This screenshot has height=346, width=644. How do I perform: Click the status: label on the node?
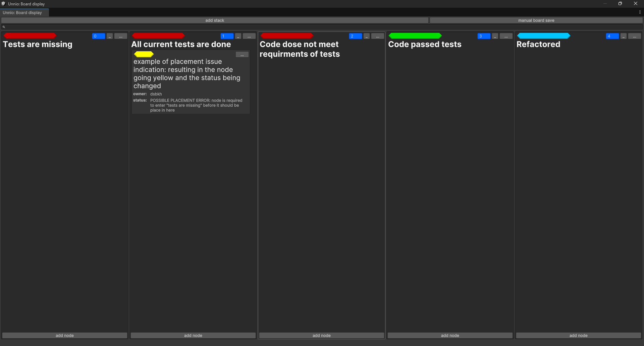pyautogui.click(x=140, y=100)
